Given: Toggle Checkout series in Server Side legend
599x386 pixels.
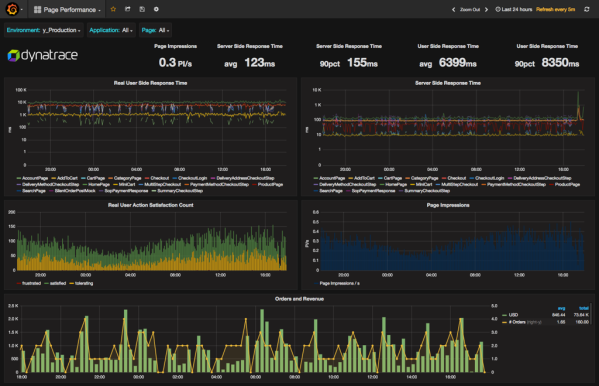Looking at the screenshot, I should (x=457, y=178).
